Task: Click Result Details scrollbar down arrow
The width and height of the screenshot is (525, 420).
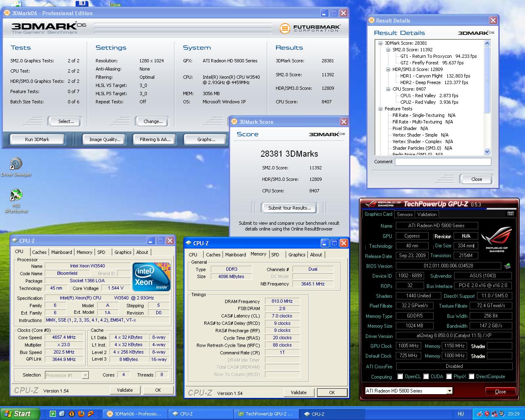Action: [x=487, y=151]
